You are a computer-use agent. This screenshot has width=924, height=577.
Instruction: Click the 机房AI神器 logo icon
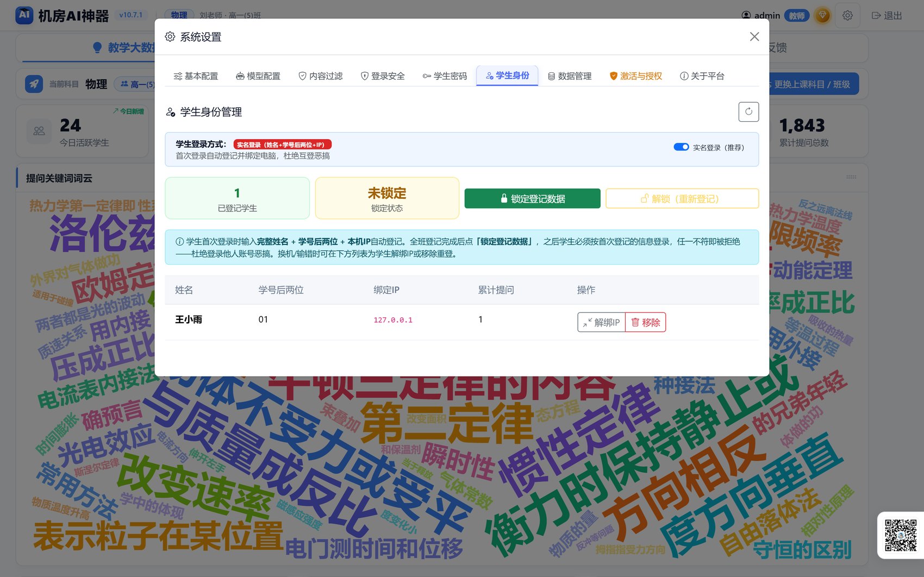tap(24, 15)
